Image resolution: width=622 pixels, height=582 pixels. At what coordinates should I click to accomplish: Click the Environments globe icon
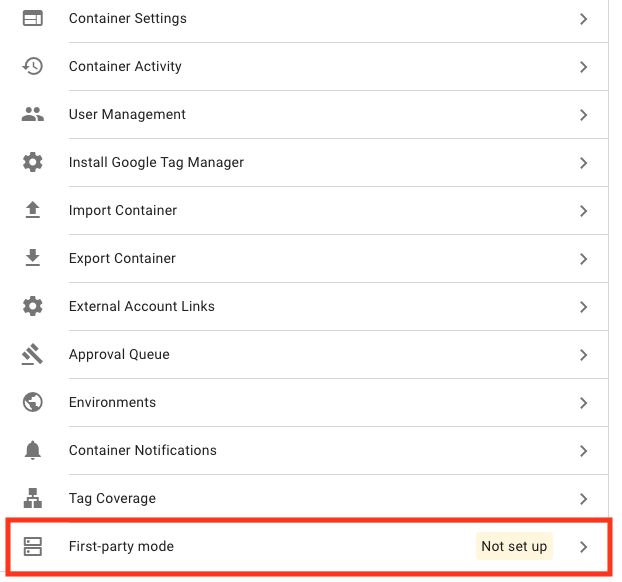(x=33, y=402)
